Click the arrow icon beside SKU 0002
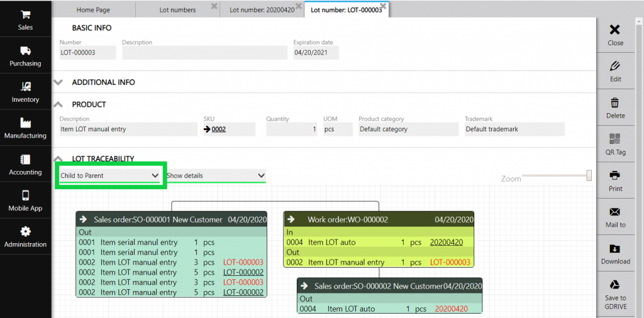This screenshot has height=318, width=644. point(207,129)
